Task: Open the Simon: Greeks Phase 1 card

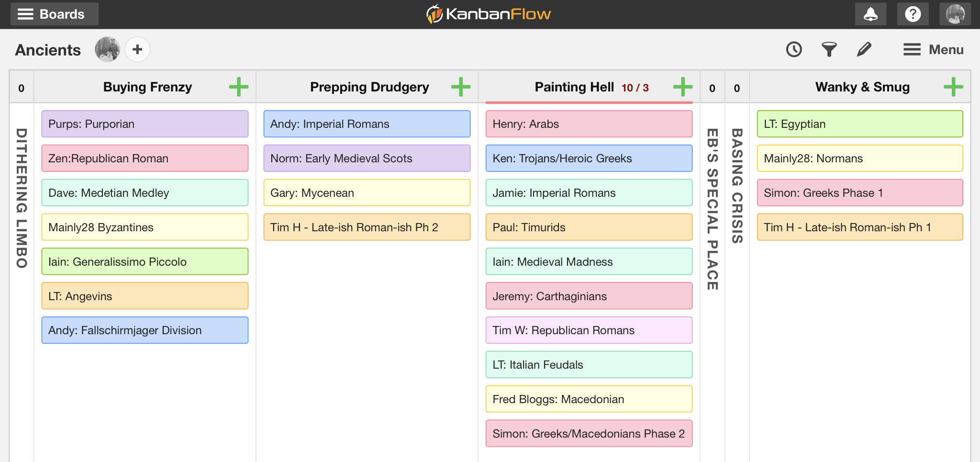Action: pos(860,193)
